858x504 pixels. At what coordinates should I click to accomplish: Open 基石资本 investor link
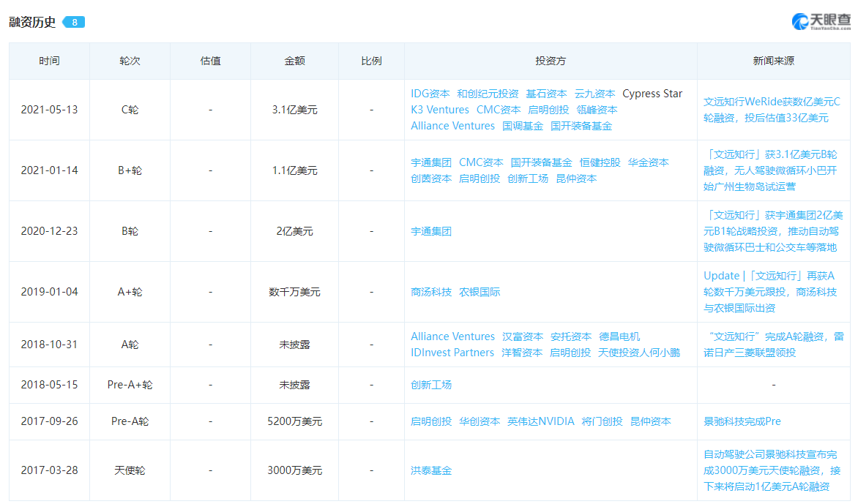click(546, 94)
